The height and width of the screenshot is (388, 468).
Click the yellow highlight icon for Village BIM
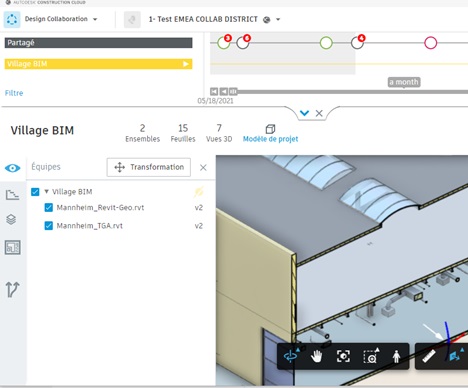click(x=199, y=192)
